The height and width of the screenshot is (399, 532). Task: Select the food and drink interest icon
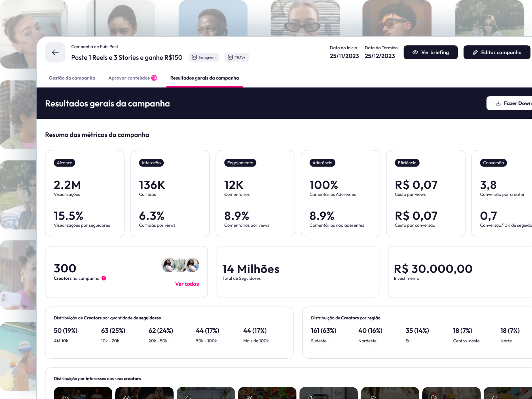[250, 397]
